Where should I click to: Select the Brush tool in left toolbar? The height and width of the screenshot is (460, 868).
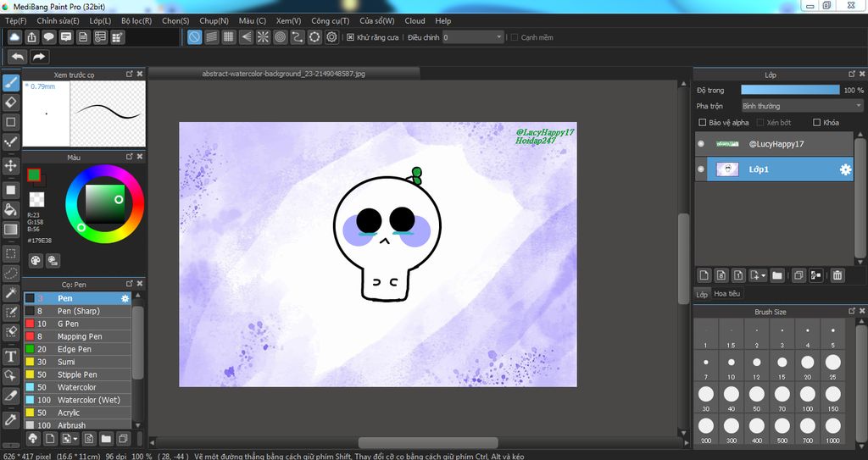[x=10, y=83]
